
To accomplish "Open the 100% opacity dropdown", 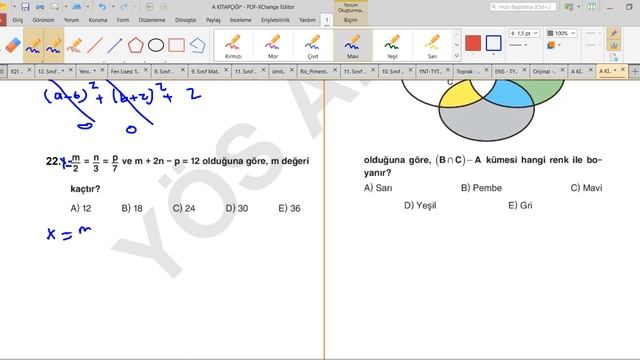I will (562, 33).
